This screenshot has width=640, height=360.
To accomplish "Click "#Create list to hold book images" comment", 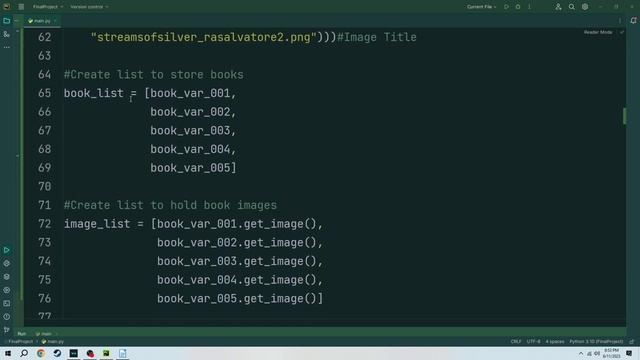I will coord(170,205).
